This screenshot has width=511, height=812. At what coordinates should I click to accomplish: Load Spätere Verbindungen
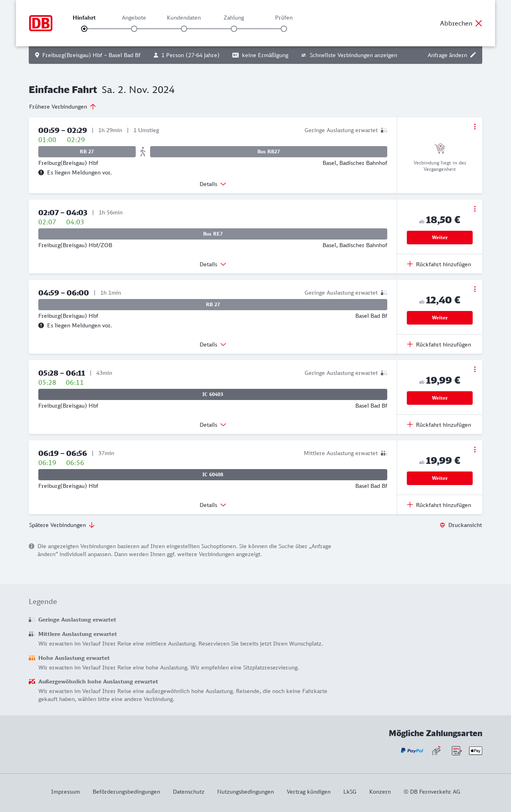click(x=62, y=525)
